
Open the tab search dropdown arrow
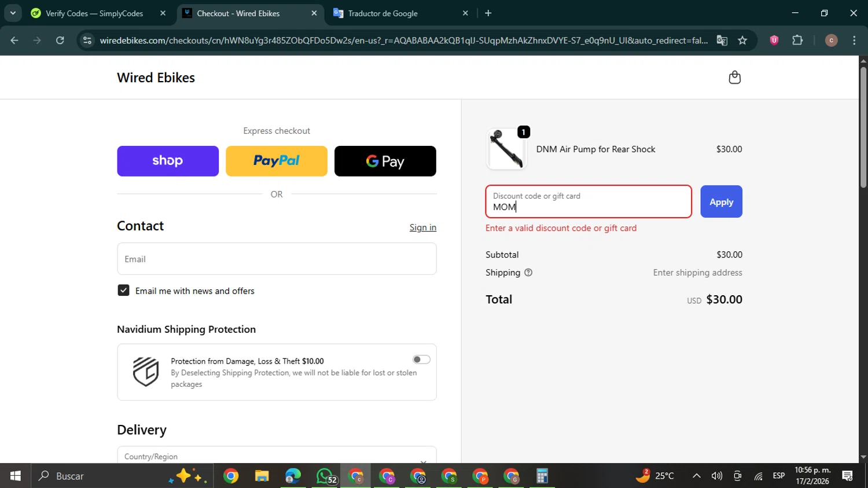click(x=13, y=13)
